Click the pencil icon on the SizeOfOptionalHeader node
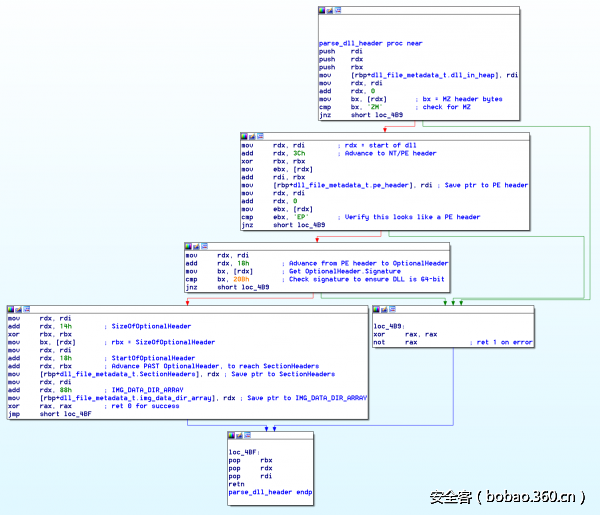Screen dimensions: 600x515 [17, 309]
